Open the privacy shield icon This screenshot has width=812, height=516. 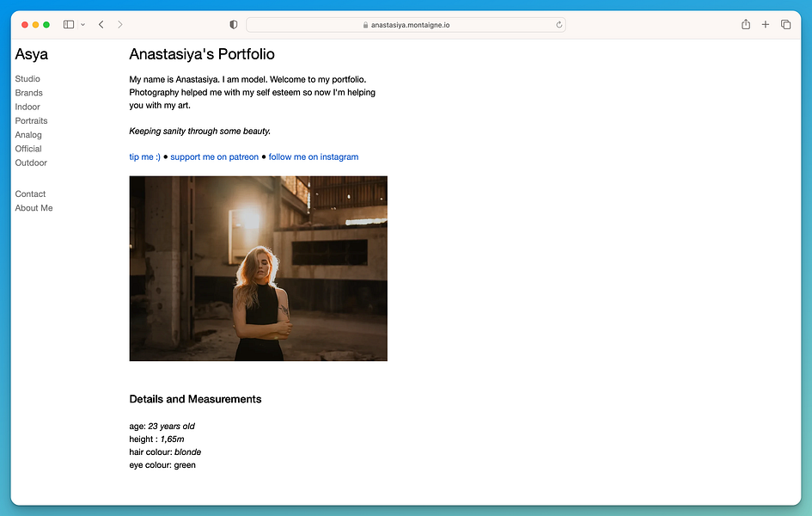[x=234, y=24]
